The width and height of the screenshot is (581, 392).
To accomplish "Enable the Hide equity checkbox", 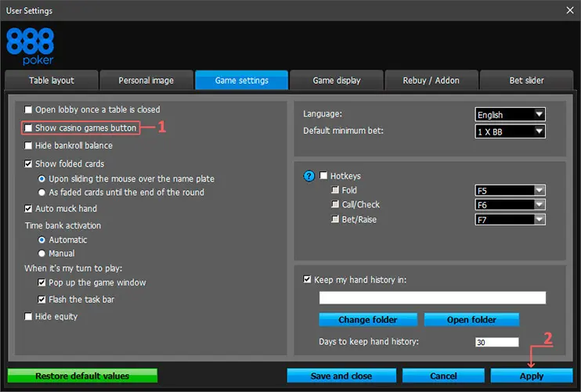I will click(x=28, y=316).
